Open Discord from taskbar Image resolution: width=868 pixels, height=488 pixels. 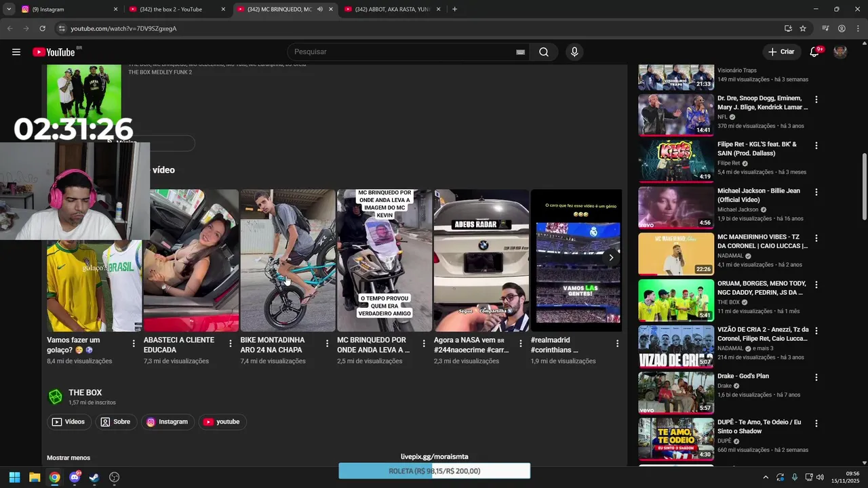coord(75,477)
